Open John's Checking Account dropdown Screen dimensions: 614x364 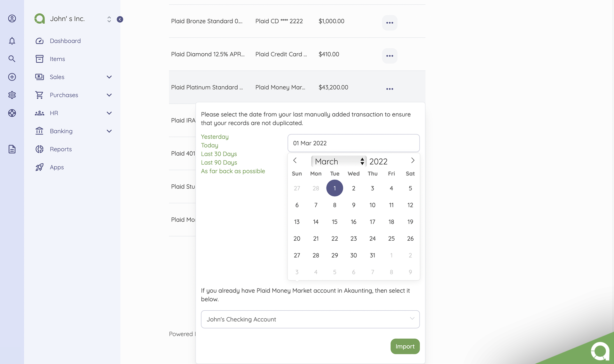click(310, 319)
